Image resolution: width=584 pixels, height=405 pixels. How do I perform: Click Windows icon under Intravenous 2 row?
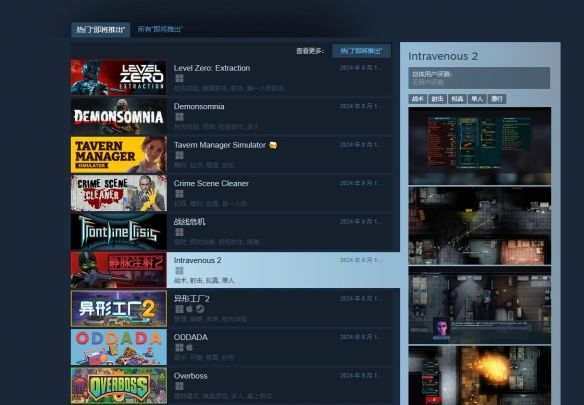(x=179, y=270)
